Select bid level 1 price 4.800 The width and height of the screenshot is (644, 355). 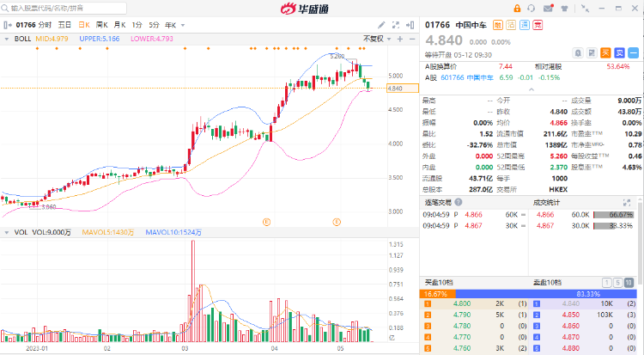click(462, 303)
